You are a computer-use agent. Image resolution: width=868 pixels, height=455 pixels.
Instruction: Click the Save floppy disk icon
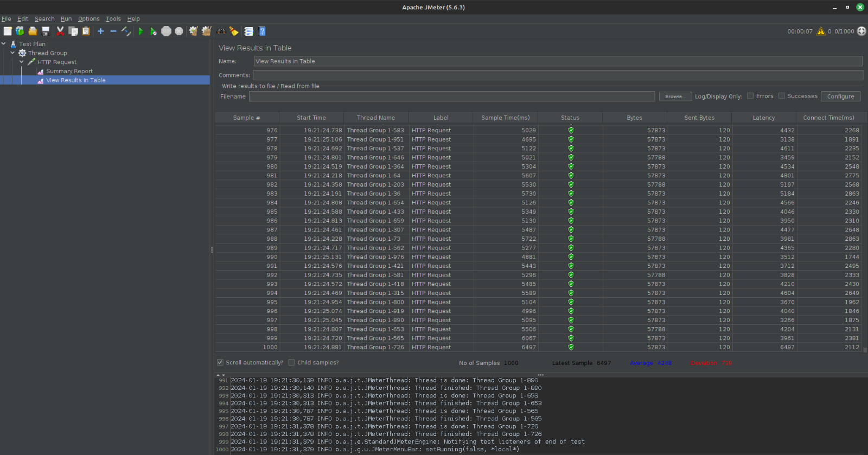click(46, 31)
